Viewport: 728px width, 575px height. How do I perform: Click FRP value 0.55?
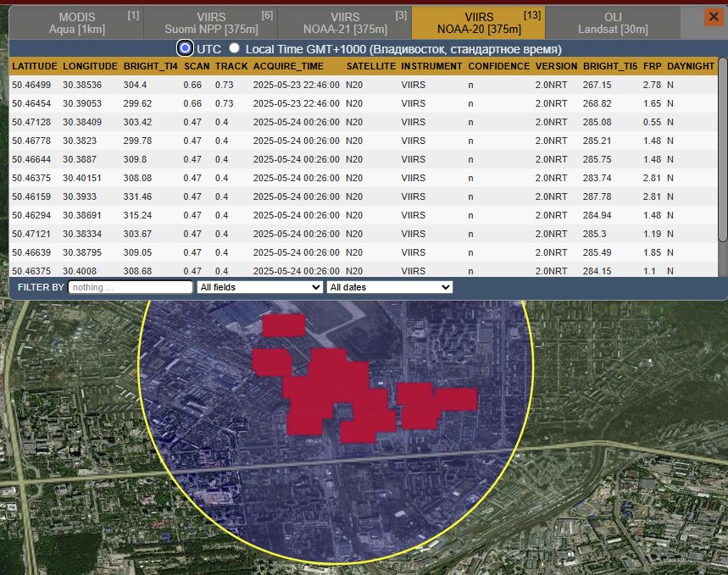652,122
